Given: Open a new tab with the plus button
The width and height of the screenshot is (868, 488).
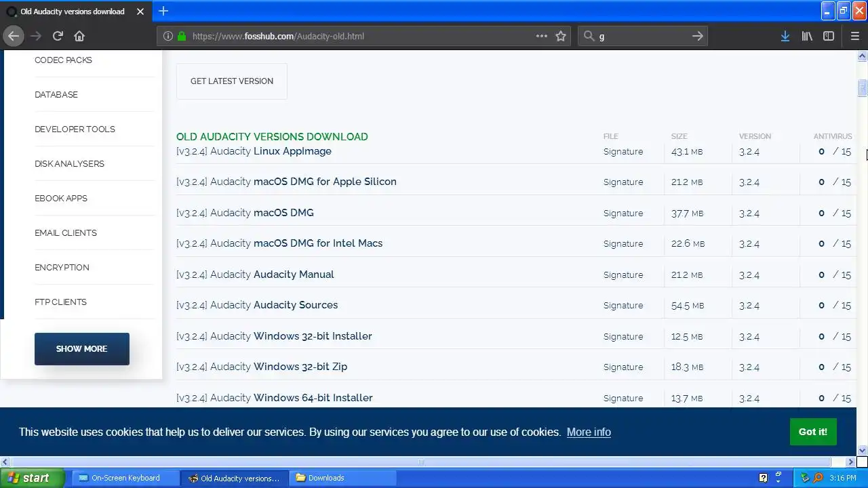Looking at the screenshot, I should tap(163, 11).
